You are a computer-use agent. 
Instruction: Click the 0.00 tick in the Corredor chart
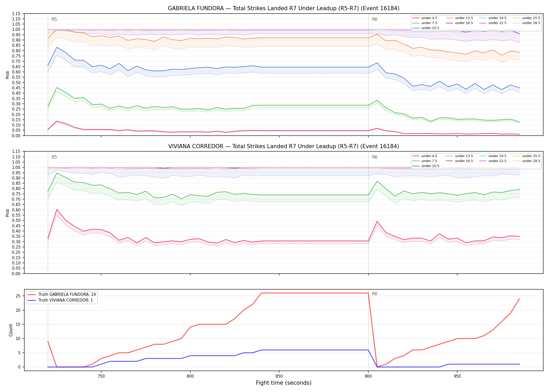(16, 274)
